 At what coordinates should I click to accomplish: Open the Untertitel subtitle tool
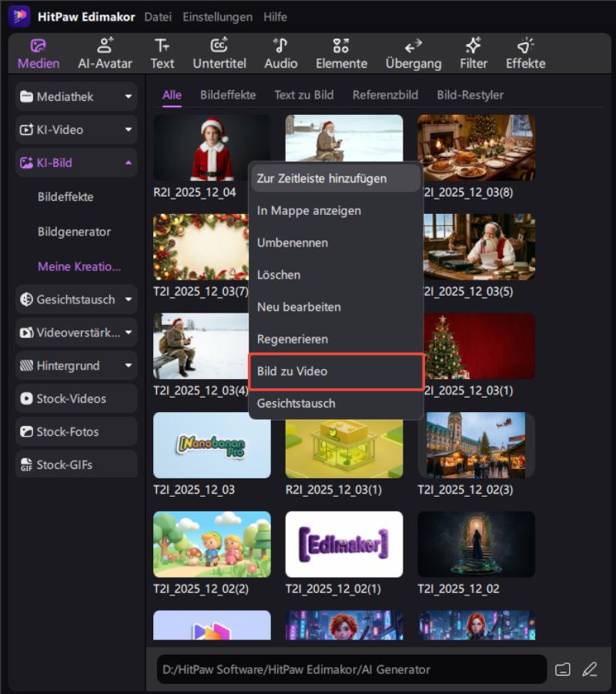[219, 53]
